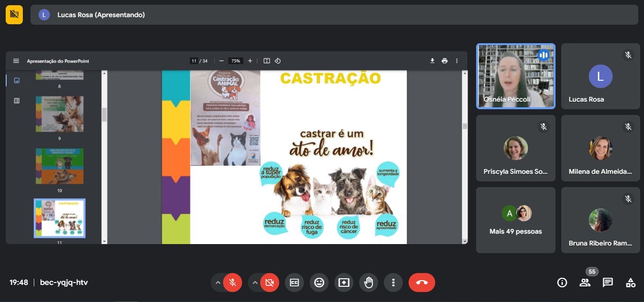
Task: Click the Bruna Ribeiro participant tile
Action: pos(600,220)
